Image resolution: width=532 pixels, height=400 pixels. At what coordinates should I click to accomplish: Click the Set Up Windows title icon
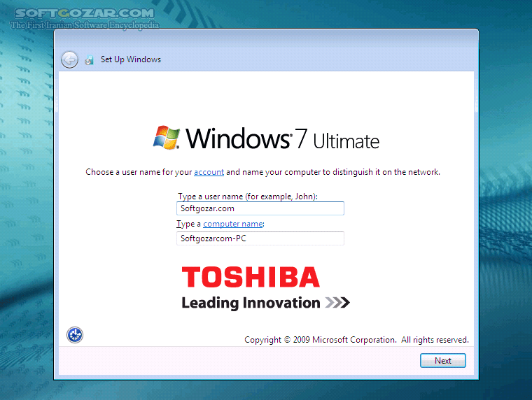point(89,60)
